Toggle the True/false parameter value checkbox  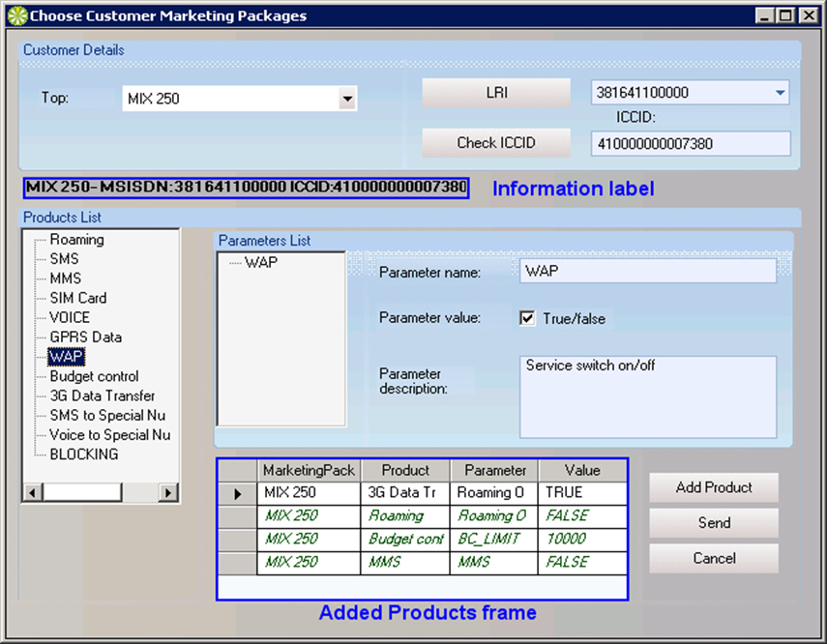click(x=527, y=318)
